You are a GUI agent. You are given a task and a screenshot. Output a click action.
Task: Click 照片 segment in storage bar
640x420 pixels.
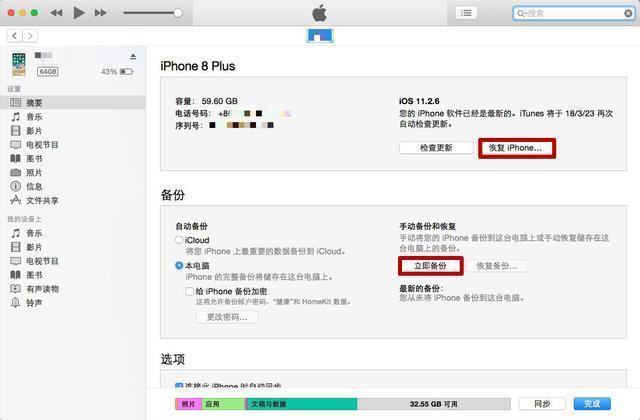[188, 404]
